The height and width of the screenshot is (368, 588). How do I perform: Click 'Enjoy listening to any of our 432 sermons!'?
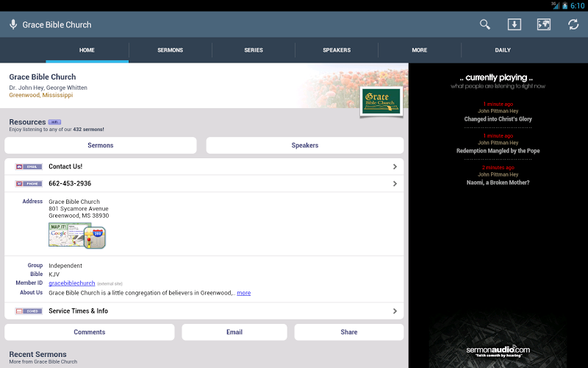coord(57,130)
